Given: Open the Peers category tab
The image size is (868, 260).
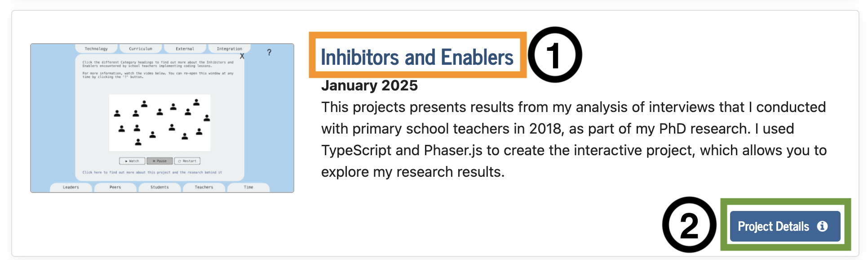Looking at the screenshot, I should tap(115, 188).
